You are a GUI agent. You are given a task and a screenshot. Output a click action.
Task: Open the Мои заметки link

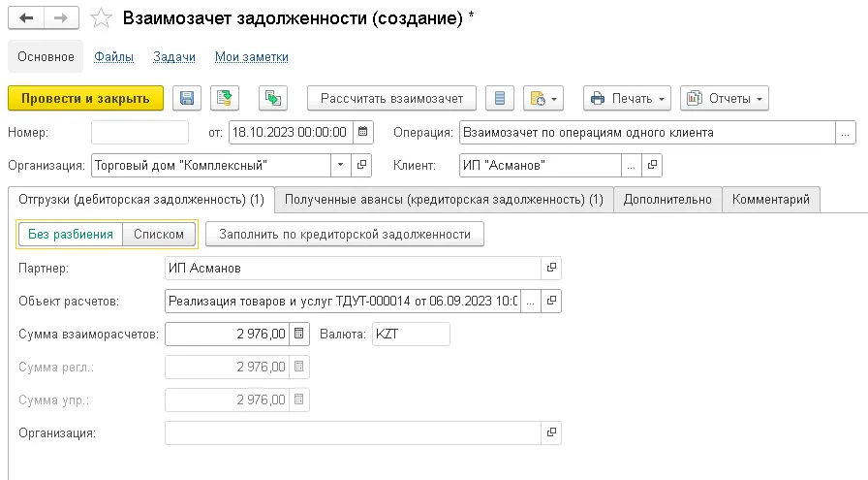[251, 56]
